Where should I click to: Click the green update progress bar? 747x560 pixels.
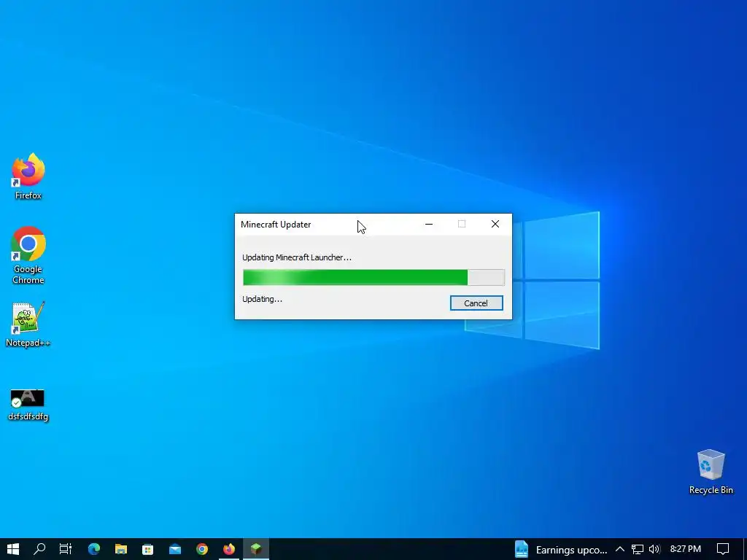[x=373, y=277]
